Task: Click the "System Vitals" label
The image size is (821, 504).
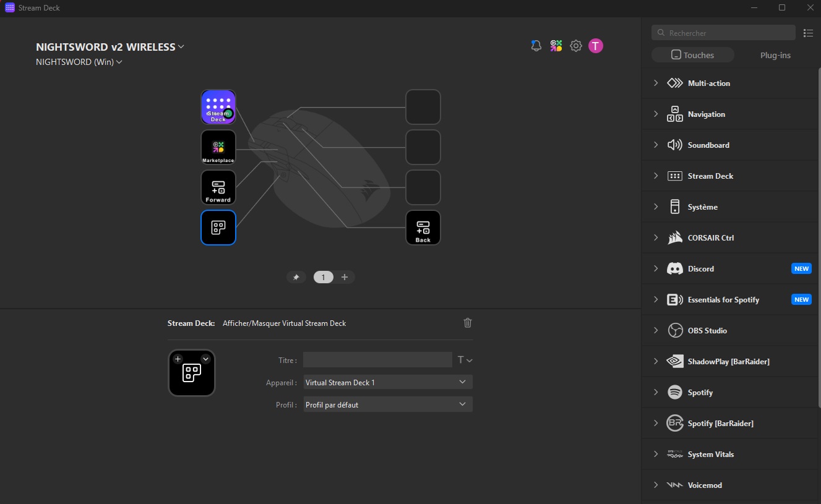Action: tap(711, 454)
